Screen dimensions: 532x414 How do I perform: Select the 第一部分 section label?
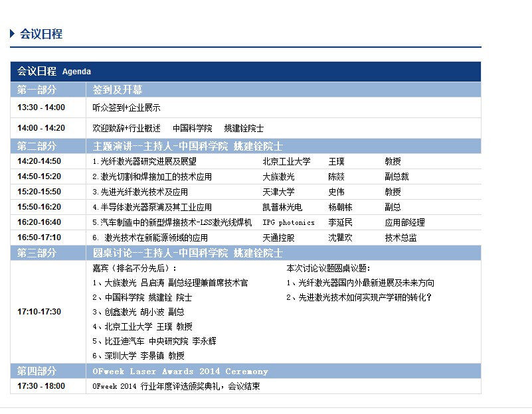coord(37,90)
